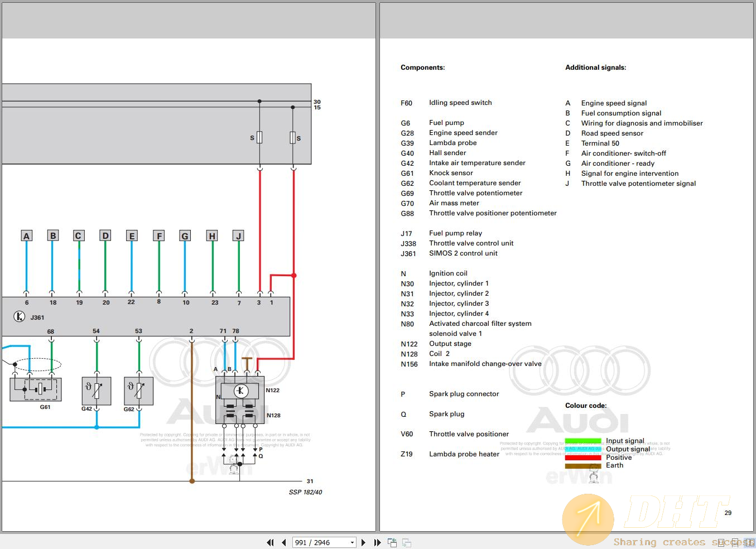Click the G42 temperature sender symbol
This screenshot has height=549, width=756.
pos(97,391)
